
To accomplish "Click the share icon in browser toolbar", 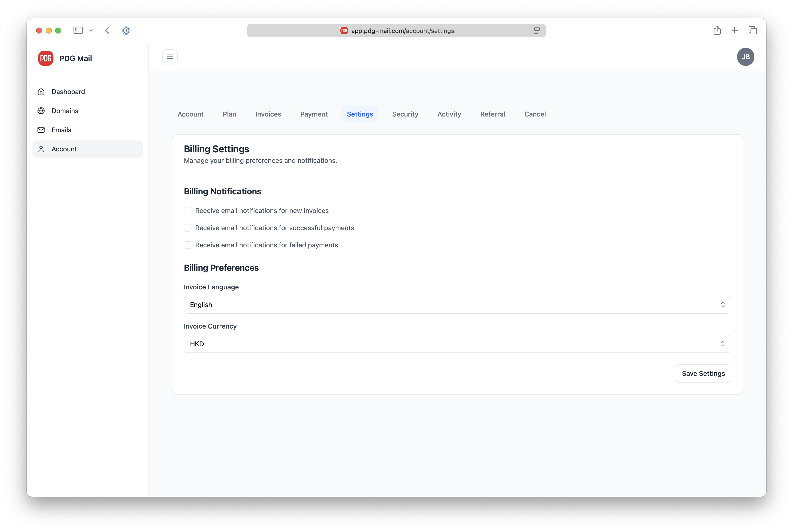I will pyautogui.click(x=717, y=30).
